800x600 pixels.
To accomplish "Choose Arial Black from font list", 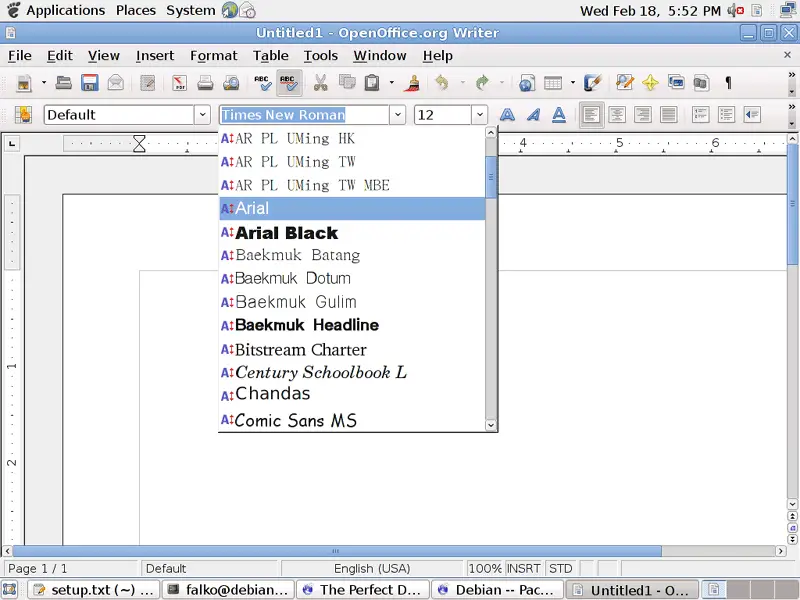I will point(352,233).
